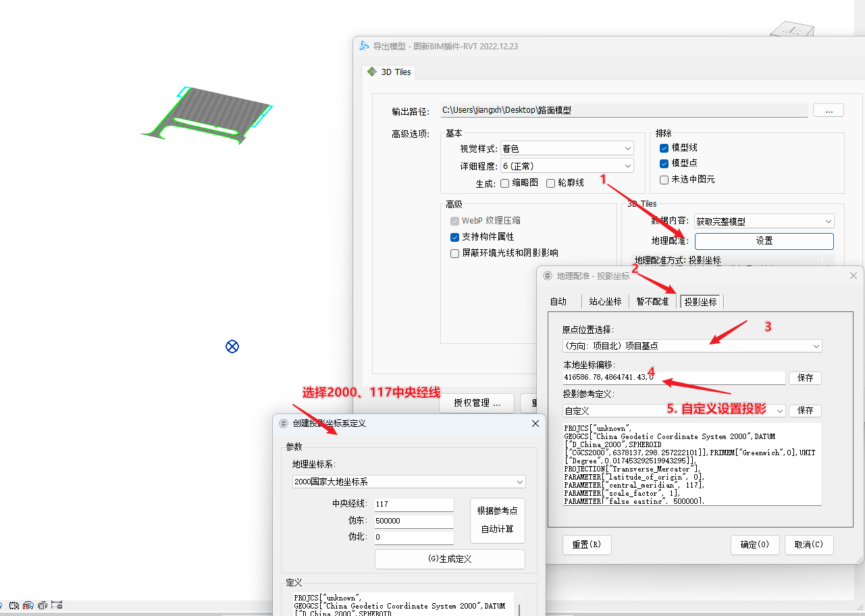Click the Show Analytical Model icon
Viewport: 865px width, 616px height.
coord(28,605)
